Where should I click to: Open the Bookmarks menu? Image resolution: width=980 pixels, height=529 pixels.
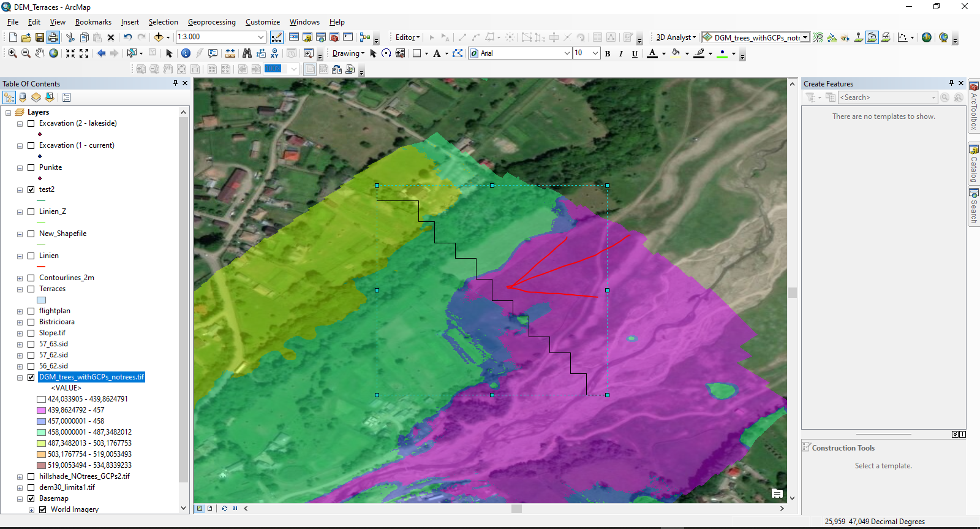93,22
